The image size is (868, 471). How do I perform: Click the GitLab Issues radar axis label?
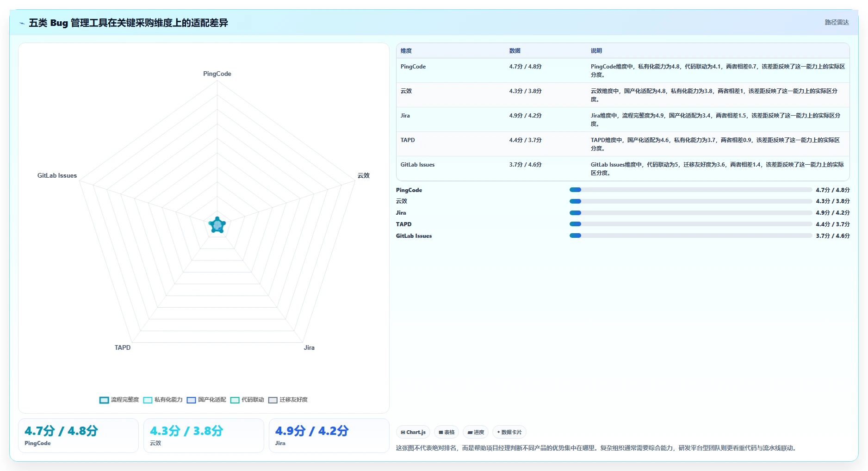click(x=57, y=175)
